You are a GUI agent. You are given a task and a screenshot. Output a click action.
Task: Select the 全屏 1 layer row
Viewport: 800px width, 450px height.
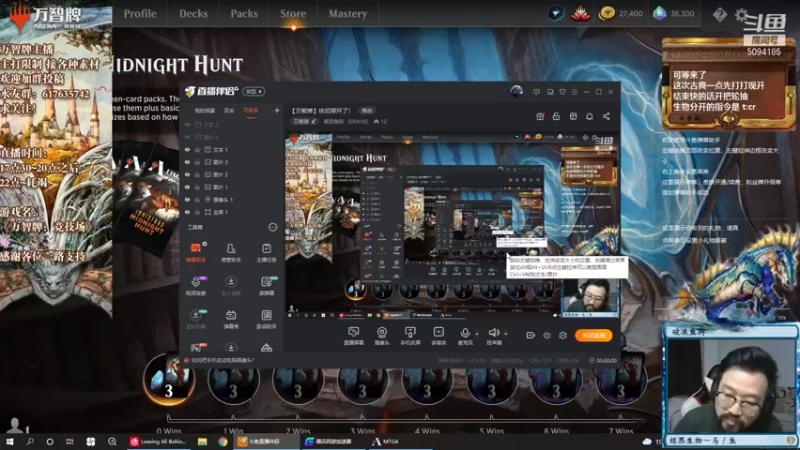(x=231, y=212)
